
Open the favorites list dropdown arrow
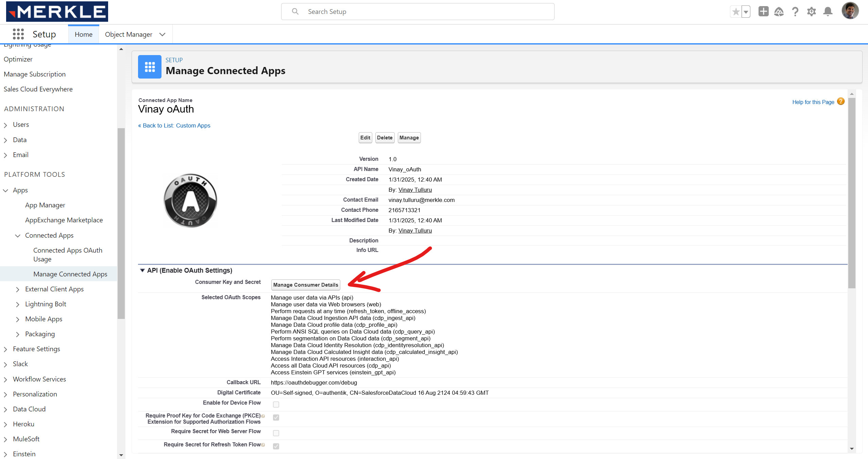coord(746,12)
